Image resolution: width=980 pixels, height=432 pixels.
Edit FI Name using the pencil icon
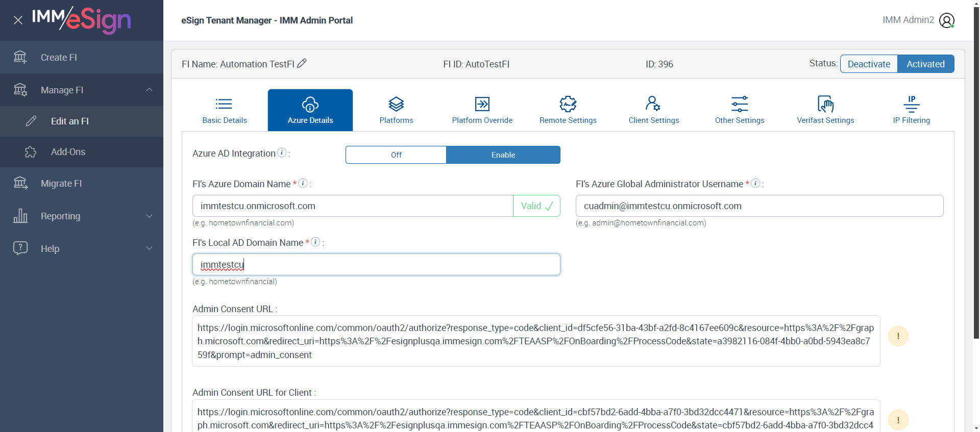tap(302, 63)
